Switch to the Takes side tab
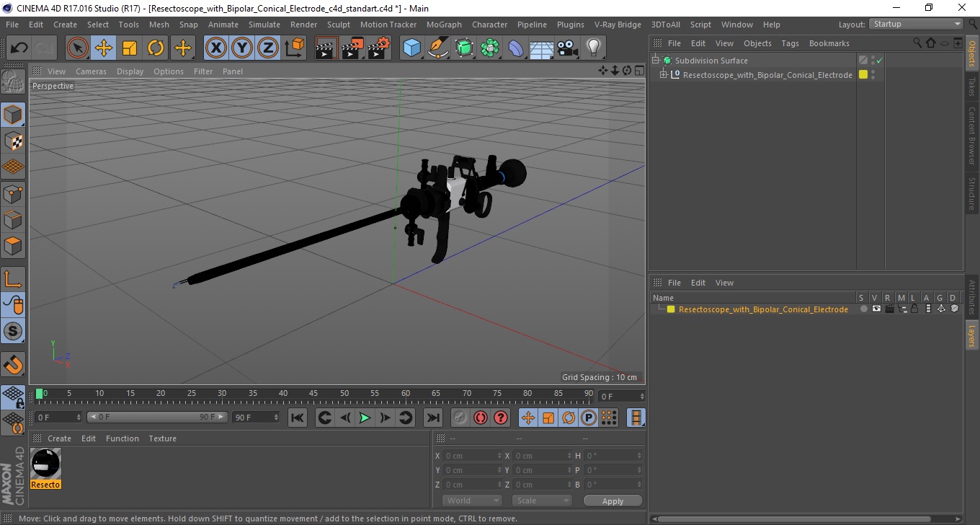The image size is (980, 525). coord(971,87)
